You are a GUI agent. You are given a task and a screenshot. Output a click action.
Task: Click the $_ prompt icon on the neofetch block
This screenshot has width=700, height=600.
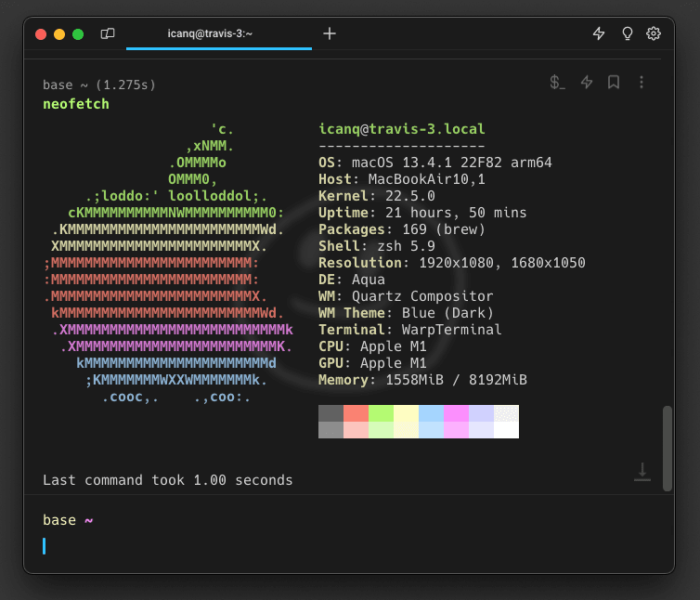point(557,83)
